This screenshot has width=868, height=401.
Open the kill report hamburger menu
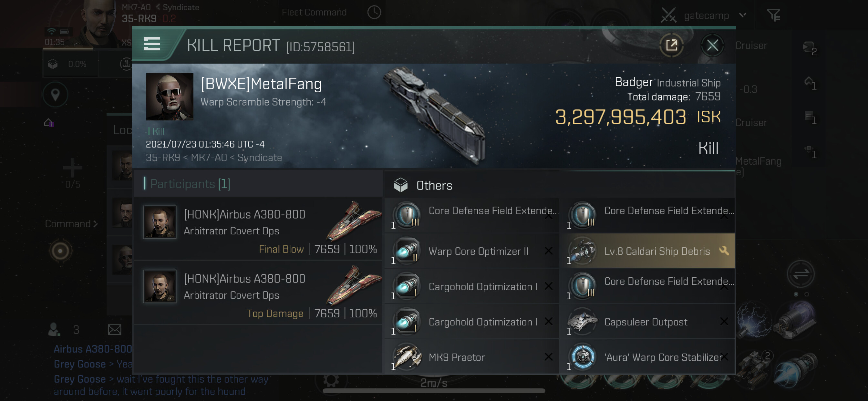(152, 44)
